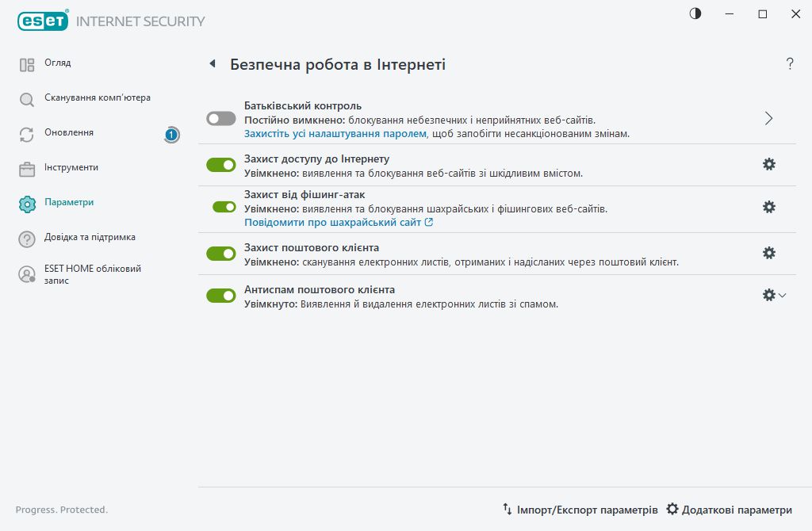Open settings gear for Захист доступу до Інтернету

[x=768, y=164]
